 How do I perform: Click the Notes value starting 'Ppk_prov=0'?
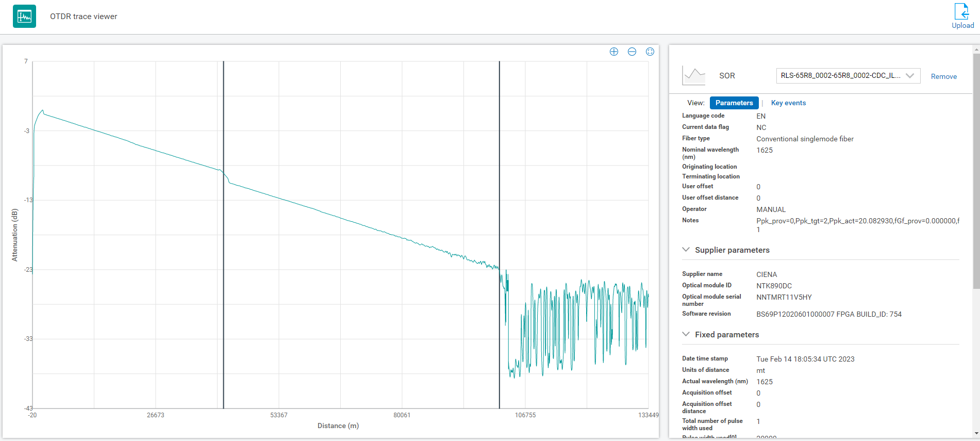point(858,225)
